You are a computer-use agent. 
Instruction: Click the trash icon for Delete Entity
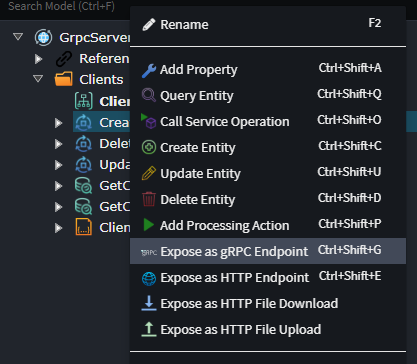pyautogui.click(x=149, y=199)
